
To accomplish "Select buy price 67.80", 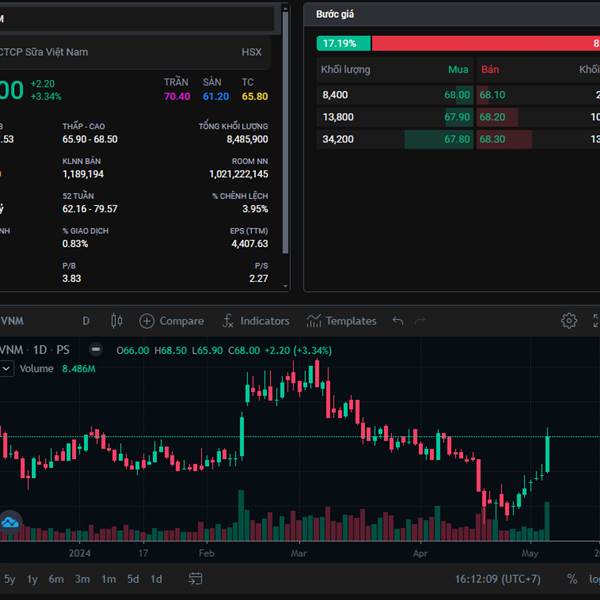I will click(x=457, y=139).
